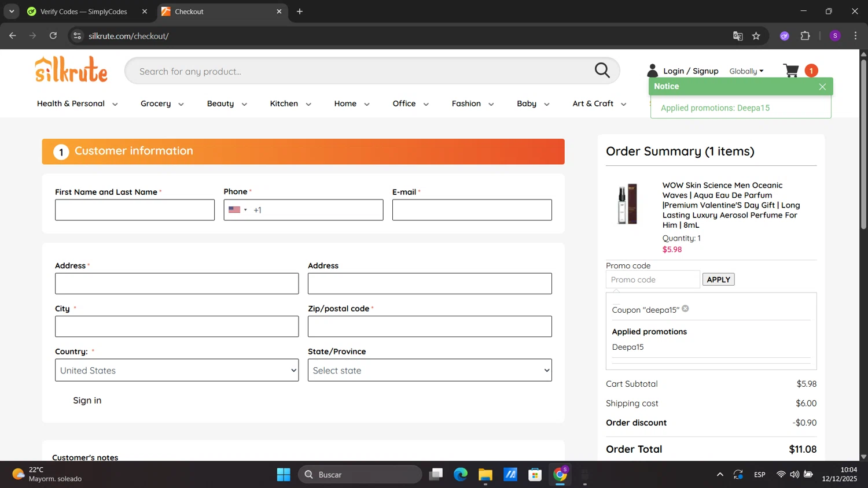Click the City input field

coord(176,327)
